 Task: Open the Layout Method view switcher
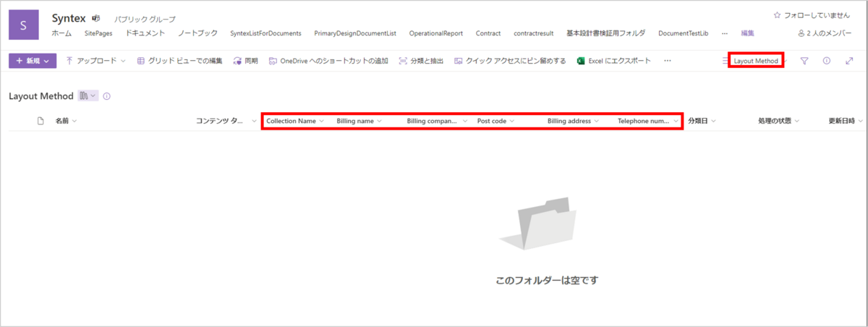(x=755, y=61)
